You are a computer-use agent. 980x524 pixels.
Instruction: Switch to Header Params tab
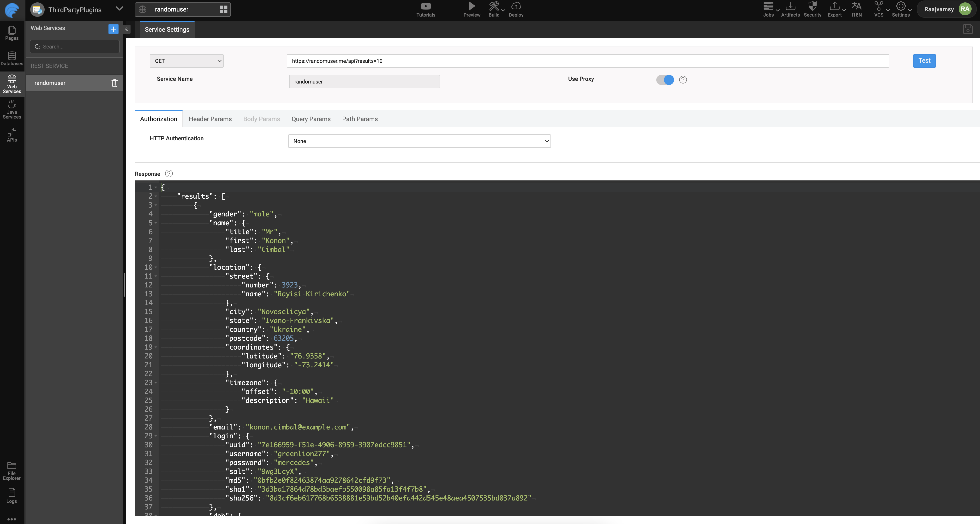tap(210, 119)
